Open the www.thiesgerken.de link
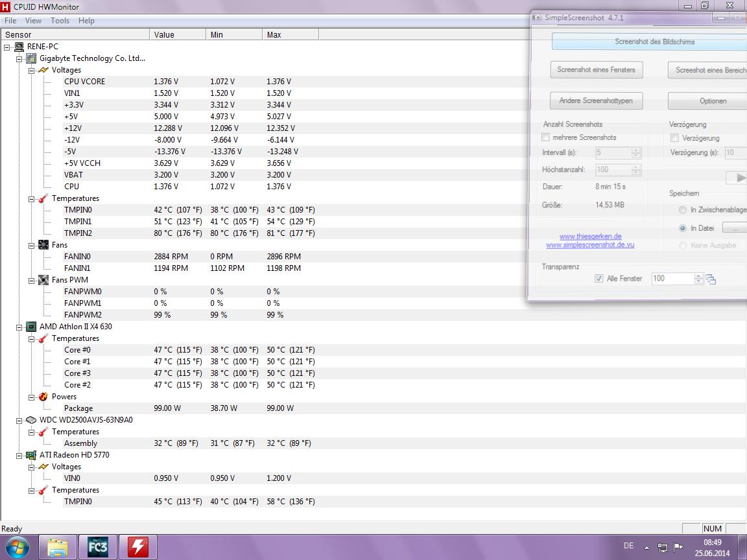This screenshot has width=747, height=560. [590, 236]
